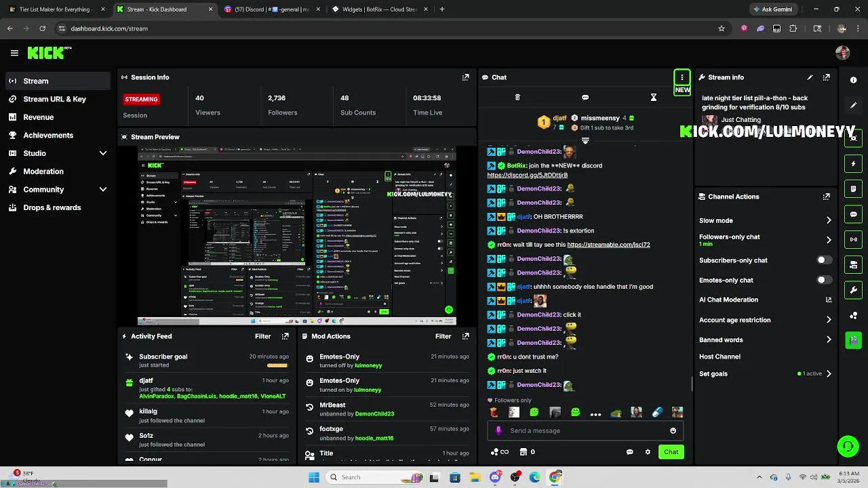Open Followers-only chat options
Screen dimensions: 868x488
pyautogui.click(x=765, y=240)
